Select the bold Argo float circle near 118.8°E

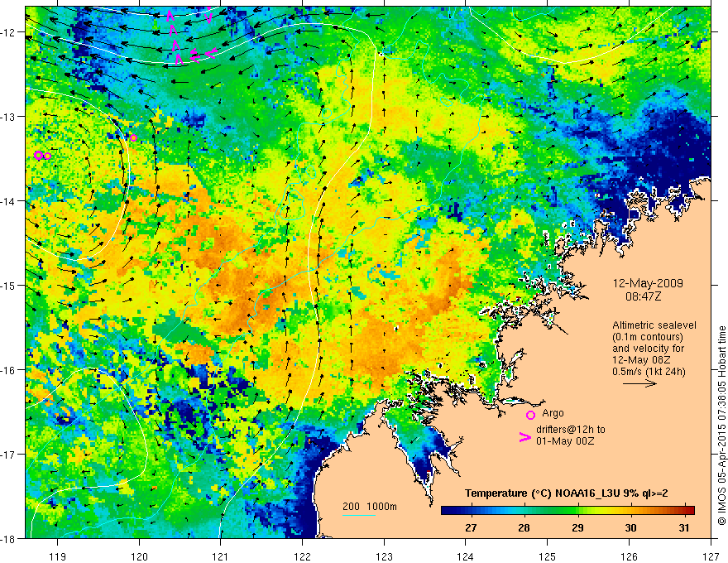38,155
